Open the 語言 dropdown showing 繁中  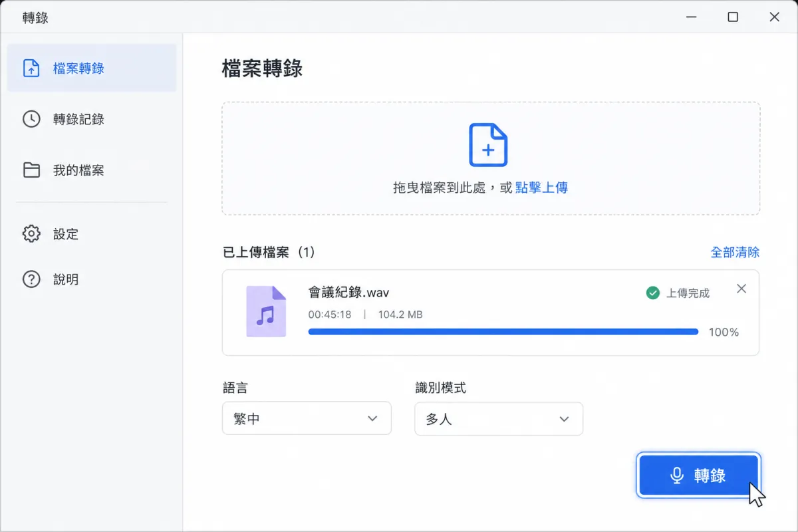pos(307,419)
